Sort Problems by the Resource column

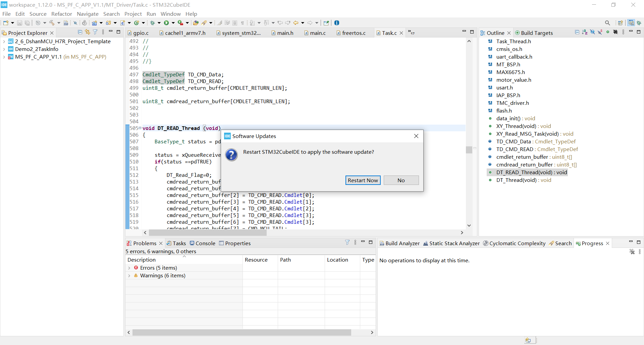(x=260, y=260)
